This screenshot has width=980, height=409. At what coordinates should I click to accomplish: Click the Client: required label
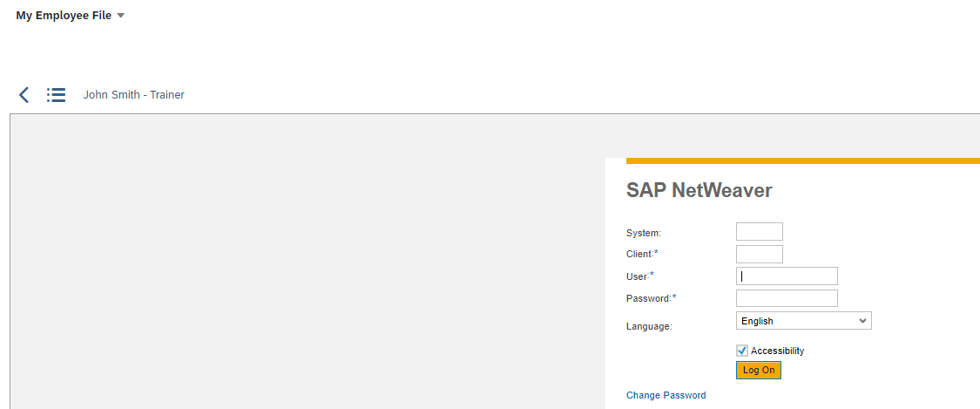tap(643, 254)
